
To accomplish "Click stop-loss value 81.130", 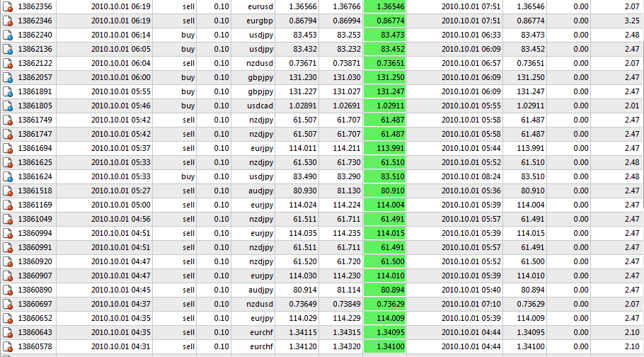I will point(349,191).
